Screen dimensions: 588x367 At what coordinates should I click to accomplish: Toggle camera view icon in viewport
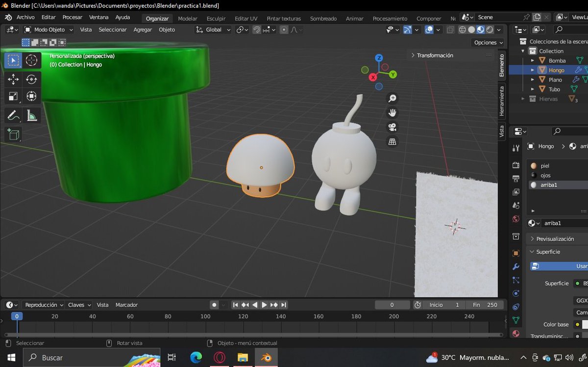click(392, 128)
